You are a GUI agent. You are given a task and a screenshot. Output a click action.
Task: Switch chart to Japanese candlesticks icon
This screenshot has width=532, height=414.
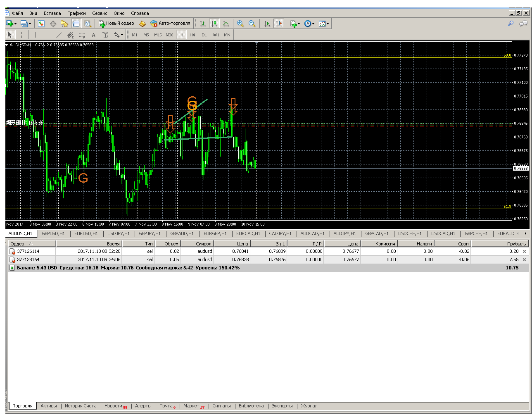coord(214,24)
